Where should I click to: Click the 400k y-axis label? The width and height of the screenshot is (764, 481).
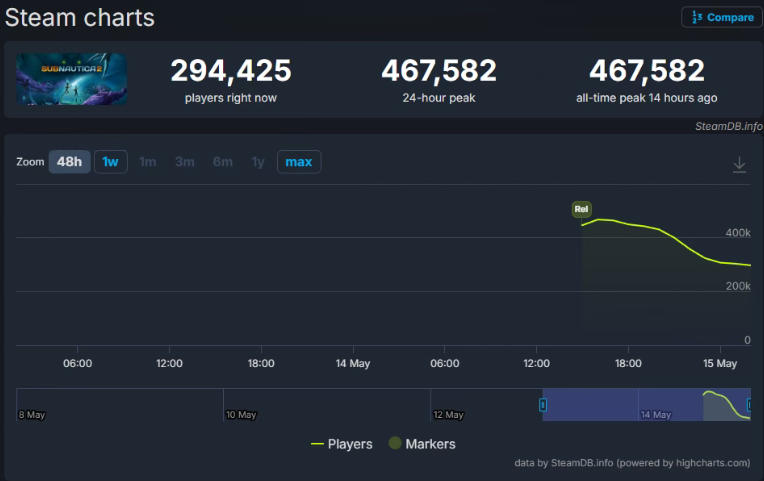(738, 233)
